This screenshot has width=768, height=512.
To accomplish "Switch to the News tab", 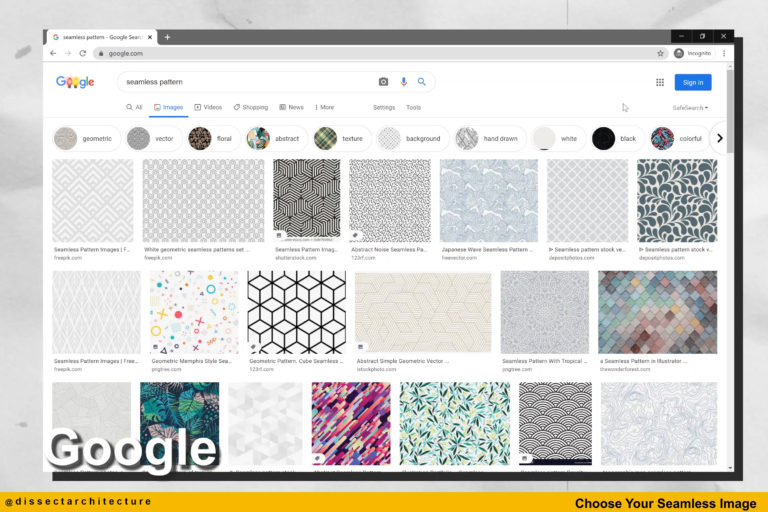I will pos(291,107).
